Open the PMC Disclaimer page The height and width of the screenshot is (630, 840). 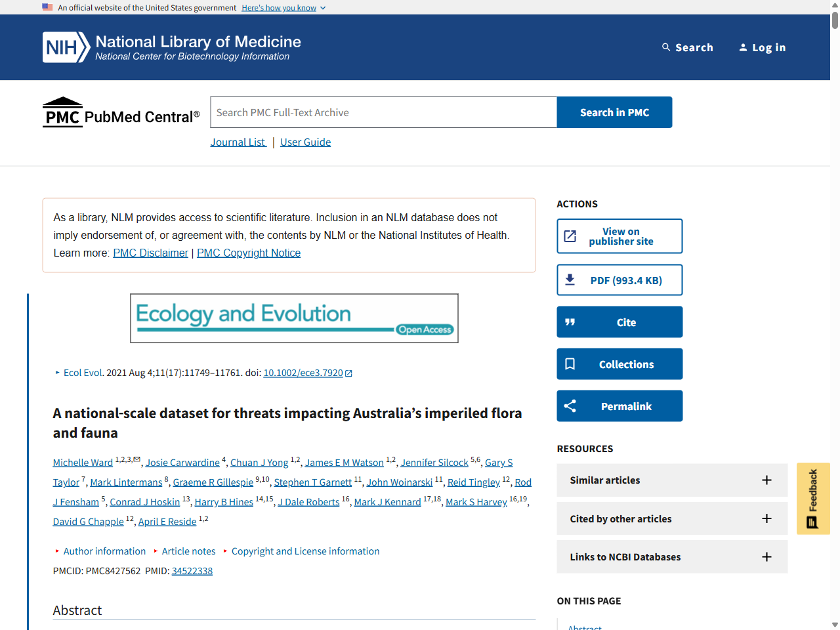(x=150, y=253)
